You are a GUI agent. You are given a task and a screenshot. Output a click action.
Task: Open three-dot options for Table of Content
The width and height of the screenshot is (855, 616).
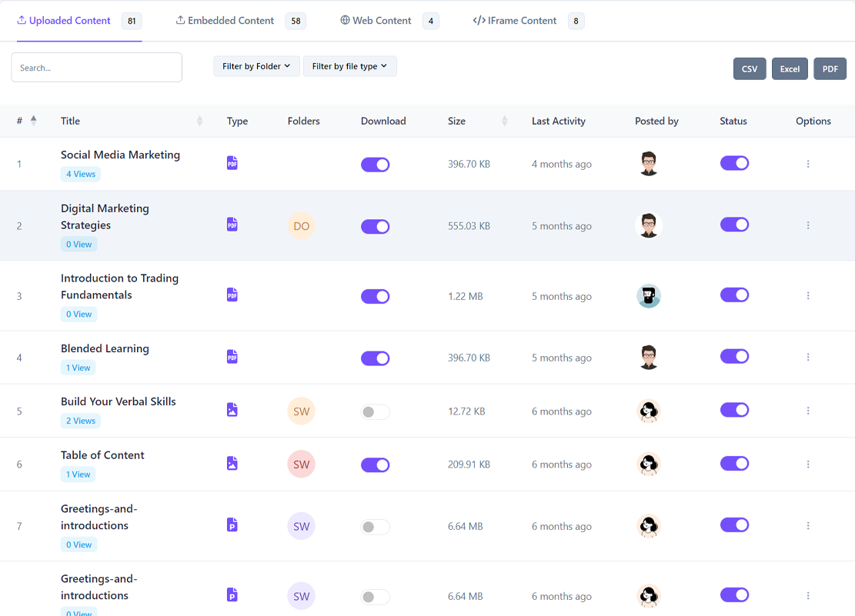tap(808, 464)
